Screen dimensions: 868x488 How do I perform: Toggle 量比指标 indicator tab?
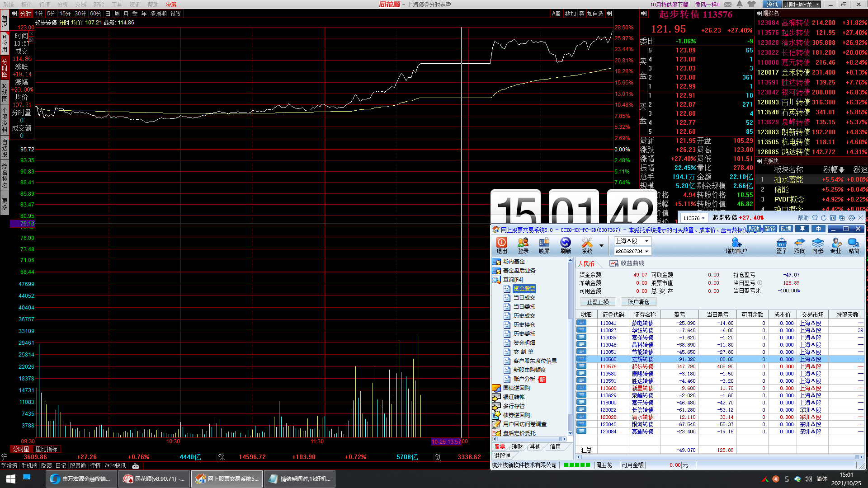click(x=46, y=449)
